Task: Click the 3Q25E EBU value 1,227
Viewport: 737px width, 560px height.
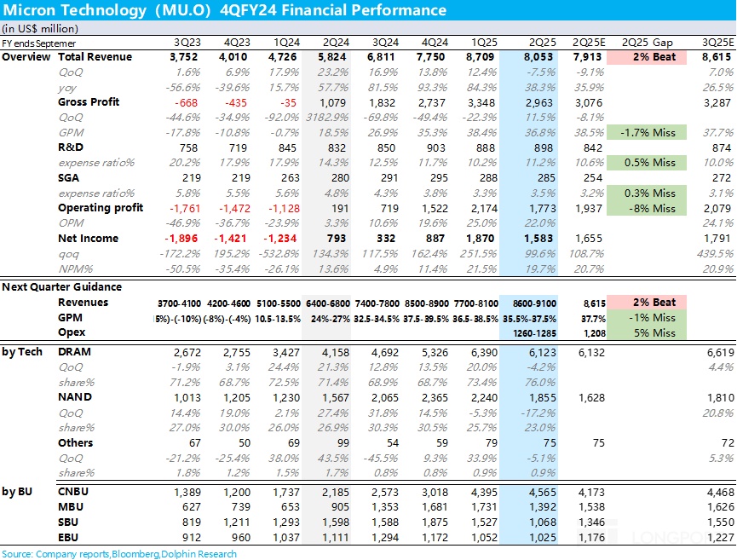Action: (720, 538)
